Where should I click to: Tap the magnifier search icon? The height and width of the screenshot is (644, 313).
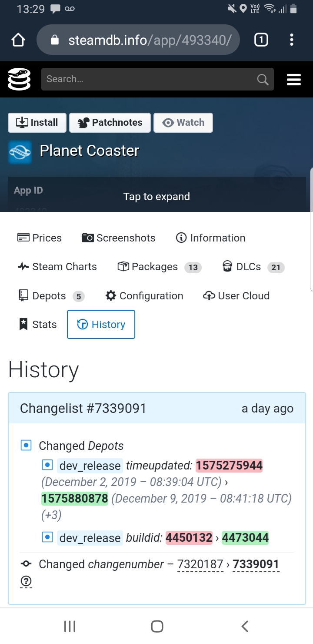263,79
